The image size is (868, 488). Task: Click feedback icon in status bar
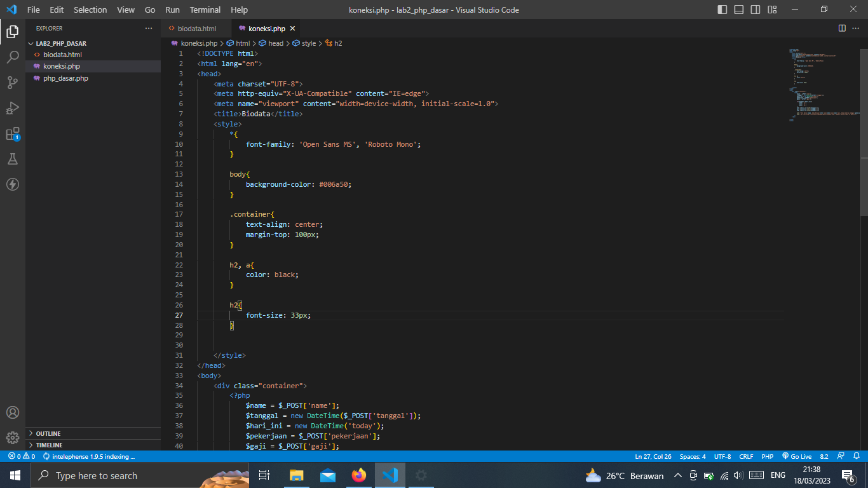pyautogui.click(x=841, y=456)
